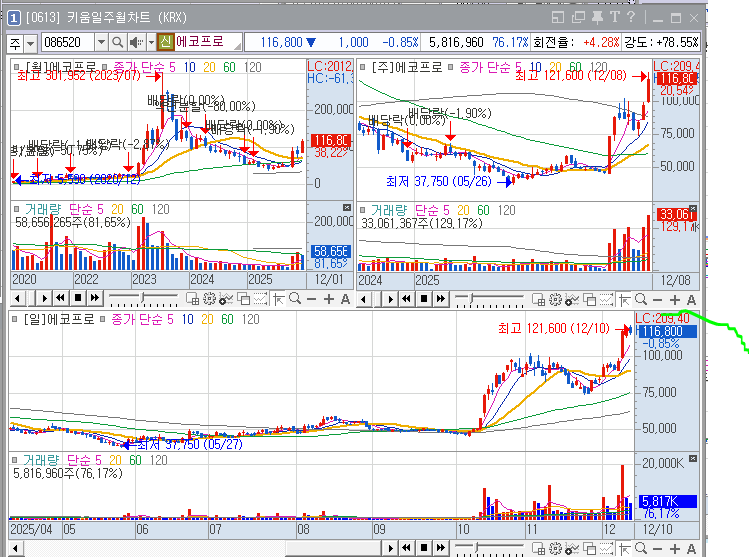
Task: Click the daily chart zoom slider handle
Action: (477, 547)
